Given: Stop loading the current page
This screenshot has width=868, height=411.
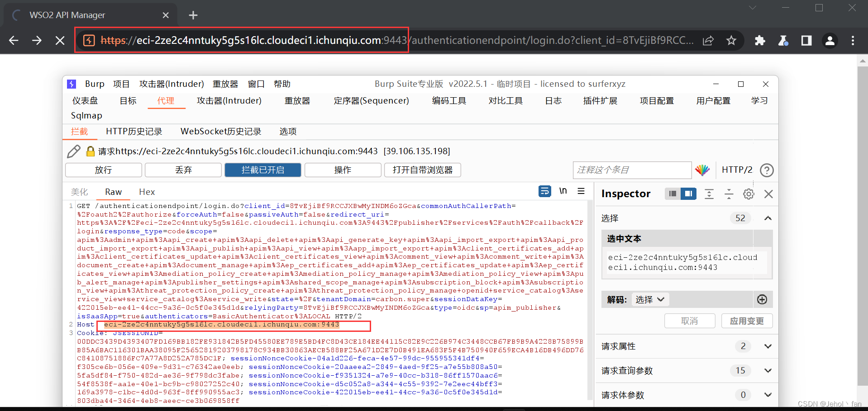Looking at the screenshot, I should point(60,41).
